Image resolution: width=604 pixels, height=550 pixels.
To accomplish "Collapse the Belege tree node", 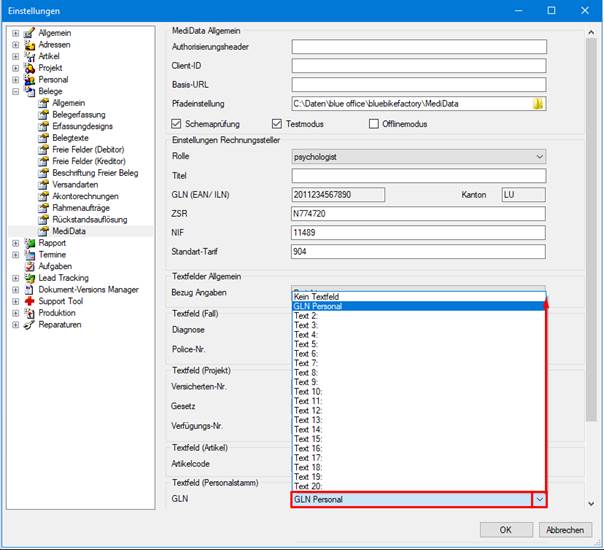I will [x=15, y=91].
